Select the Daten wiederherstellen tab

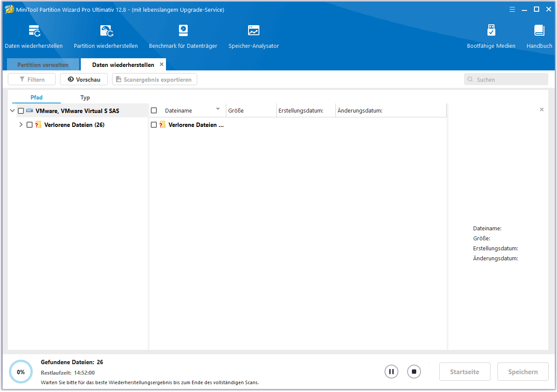point(123,65)
